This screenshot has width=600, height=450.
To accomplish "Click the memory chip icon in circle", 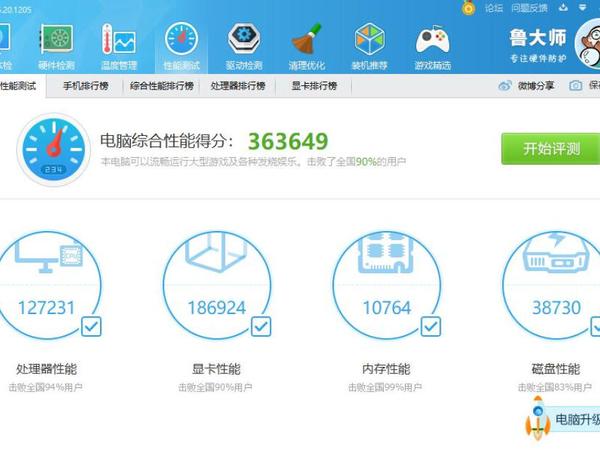I will [386, 253].
